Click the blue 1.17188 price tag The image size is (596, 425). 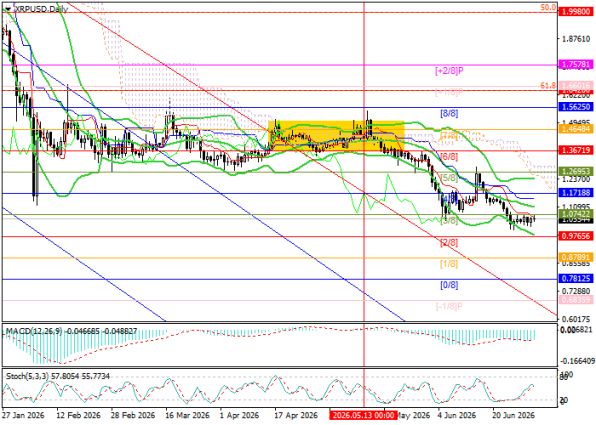[x=576, y=193]
